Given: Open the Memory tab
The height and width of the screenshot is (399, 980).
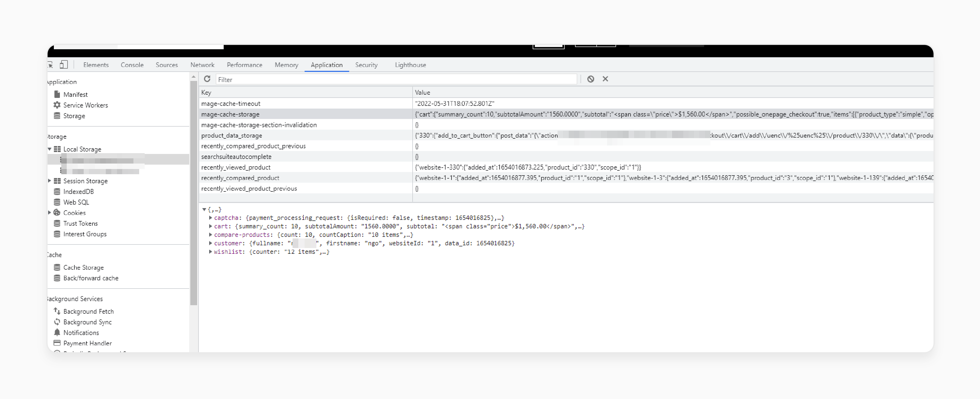Looking at the screenshot, I should 287,65.
